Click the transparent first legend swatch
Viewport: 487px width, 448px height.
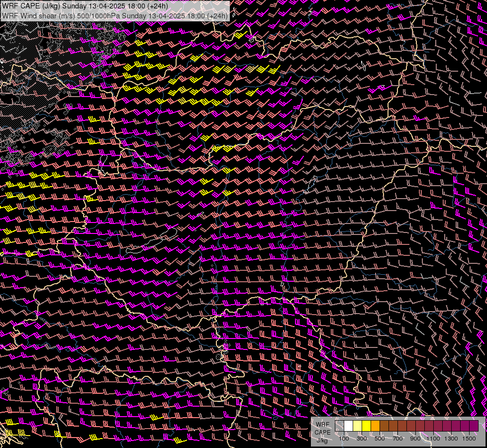(339, 426)
